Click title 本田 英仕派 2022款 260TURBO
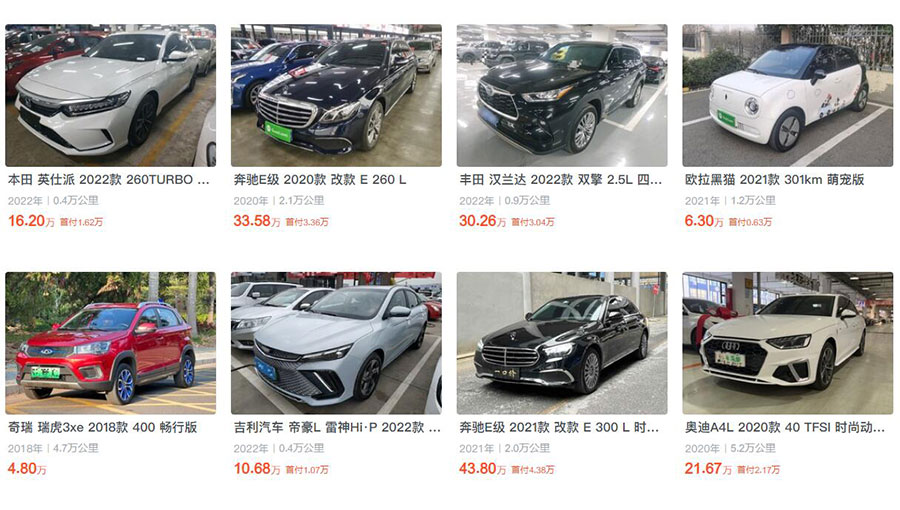900x510 pixels. (x=108, y=180)
